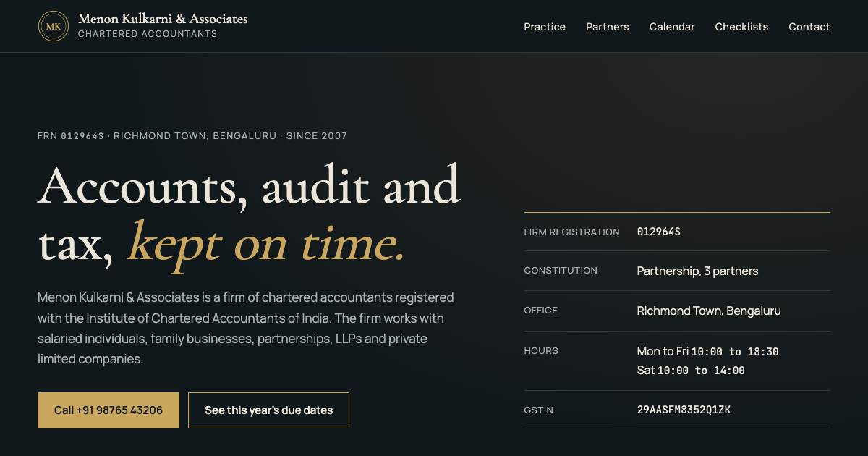Click the firm description paragraph
This screenshot has height=456, width=868.
[246, 328]
